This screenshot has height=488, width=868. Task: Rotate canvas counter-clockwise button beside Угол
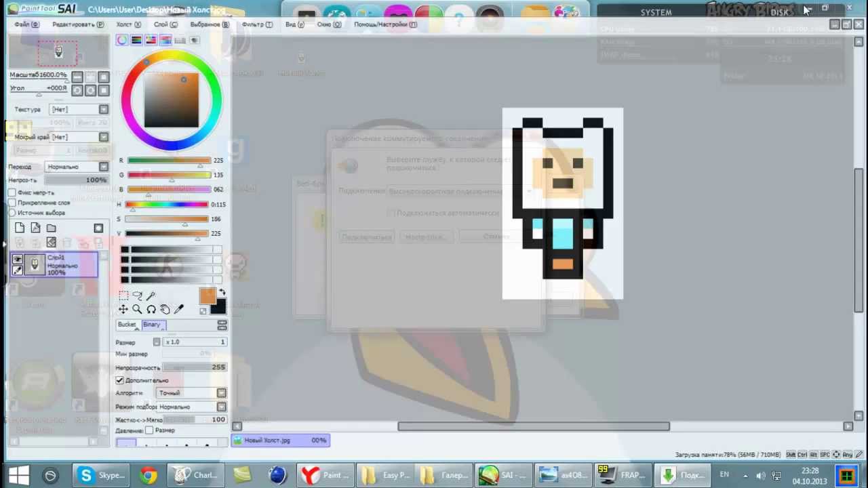77,90
